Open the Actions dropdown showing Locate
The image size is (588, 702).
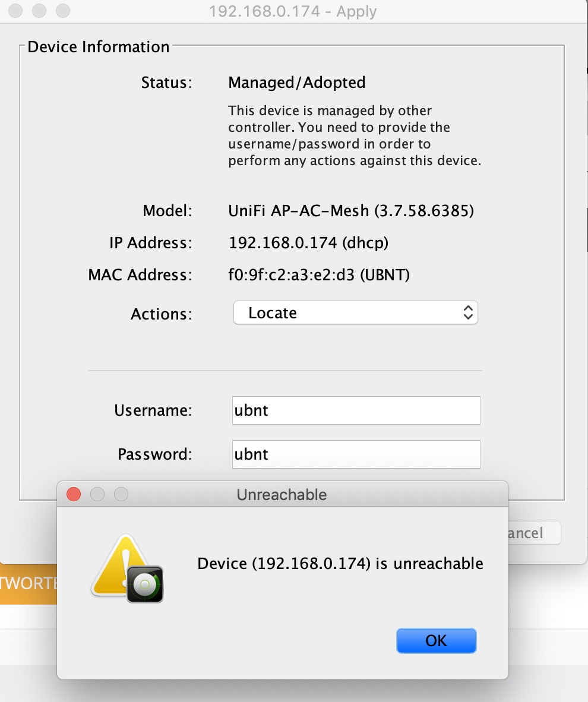355,313
